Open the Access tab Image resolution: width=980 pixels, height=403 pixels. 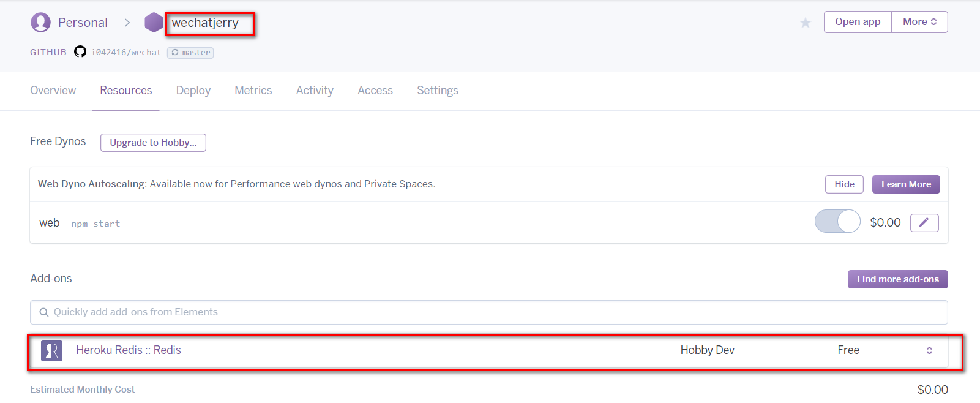[x=375, y=91]
